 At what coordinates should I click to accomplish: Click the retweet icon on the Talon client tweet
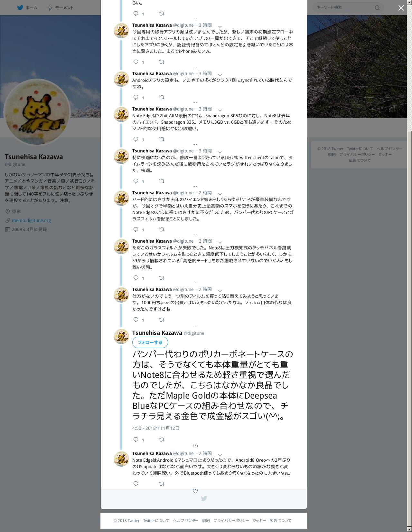162,181
